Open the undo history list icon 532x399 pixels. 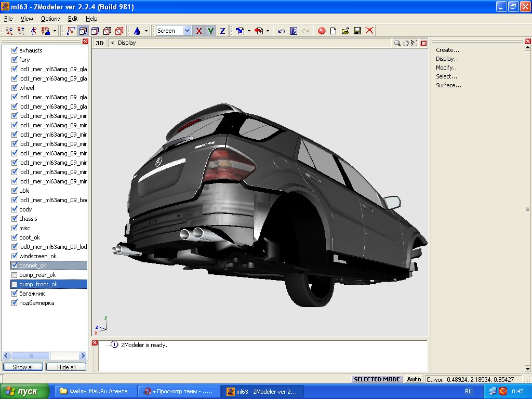click(x=294, y=31)
